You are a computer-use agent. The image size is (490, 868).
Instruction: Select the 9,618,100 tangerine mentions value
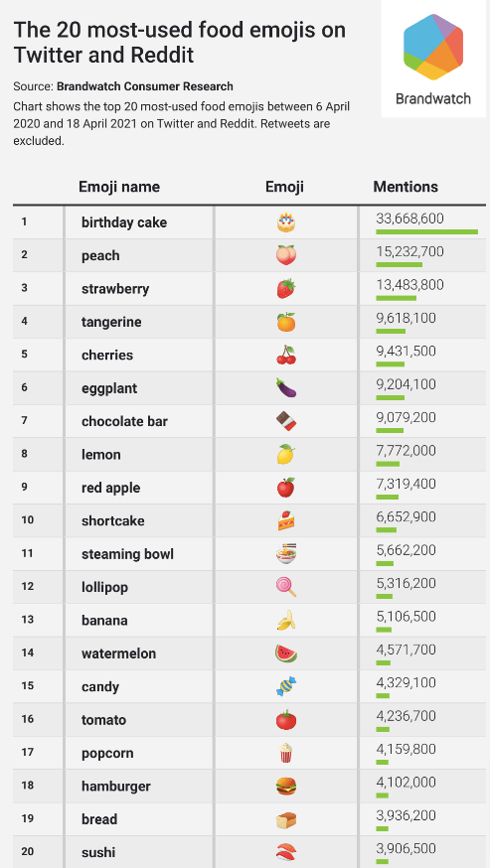[x=406, y=318]
